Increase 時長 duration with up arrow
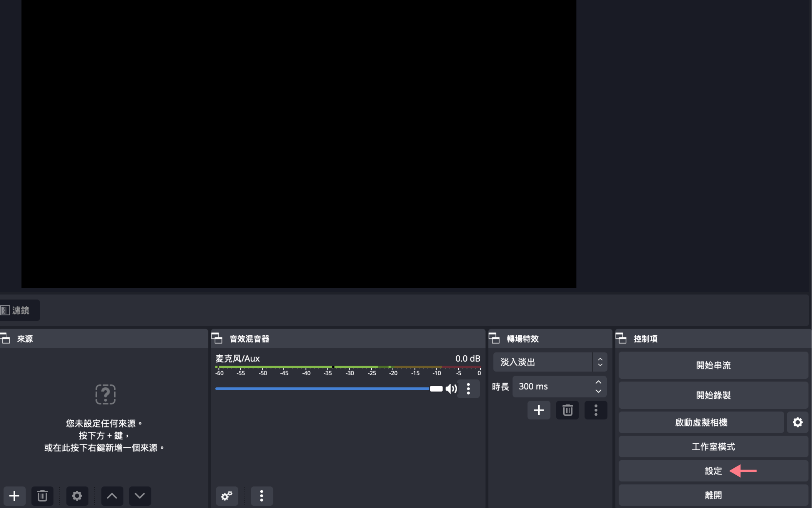 (x=598, y=382)
